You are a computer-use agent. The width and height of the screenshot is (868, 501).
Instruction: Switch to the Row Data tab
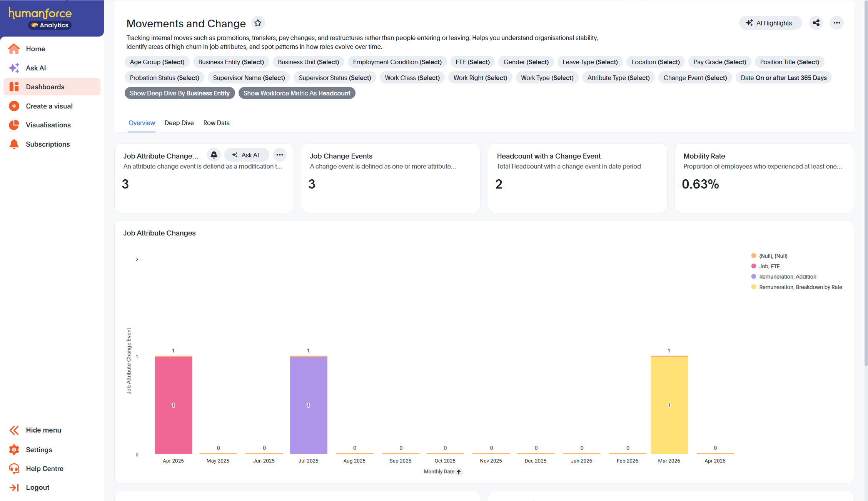coord(216,123)
